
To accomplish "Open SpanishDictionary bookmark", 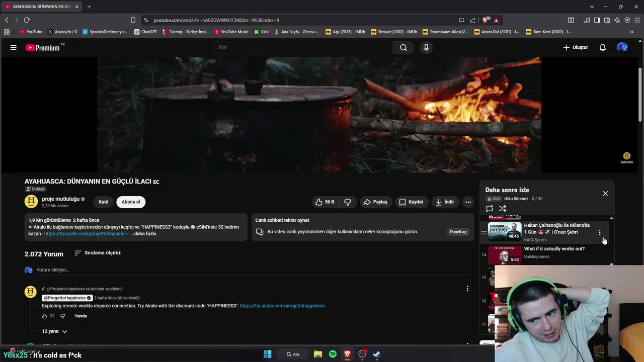I will point(105,32).
